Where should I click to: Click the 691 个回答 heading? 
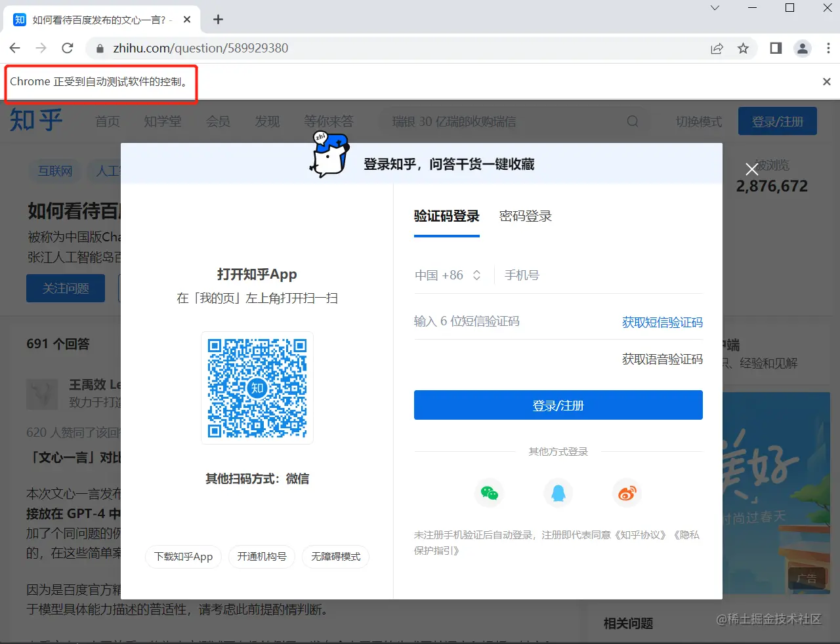(58, 344)
